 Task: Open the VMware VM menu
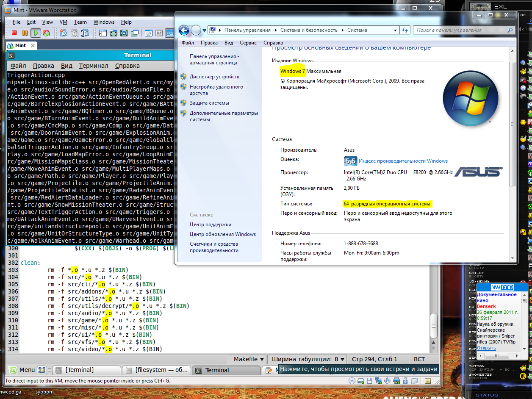(x=64, y=22)
